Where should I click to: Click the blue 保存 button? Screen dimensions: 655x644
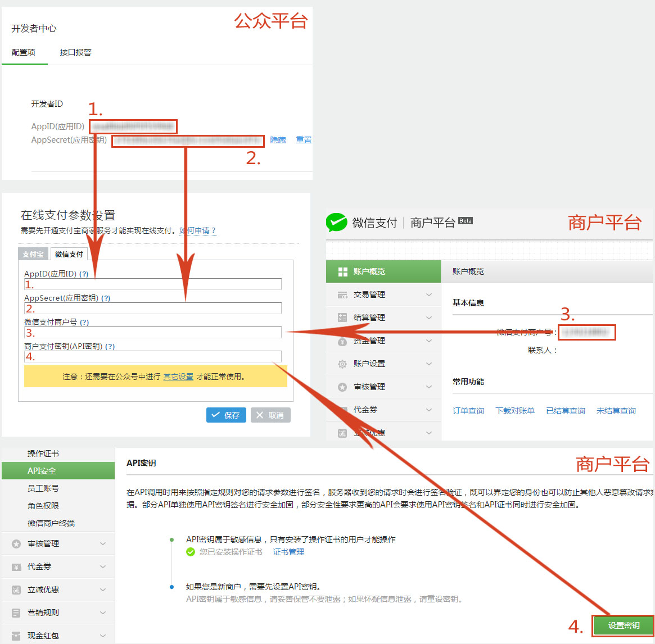pos(226,415)
